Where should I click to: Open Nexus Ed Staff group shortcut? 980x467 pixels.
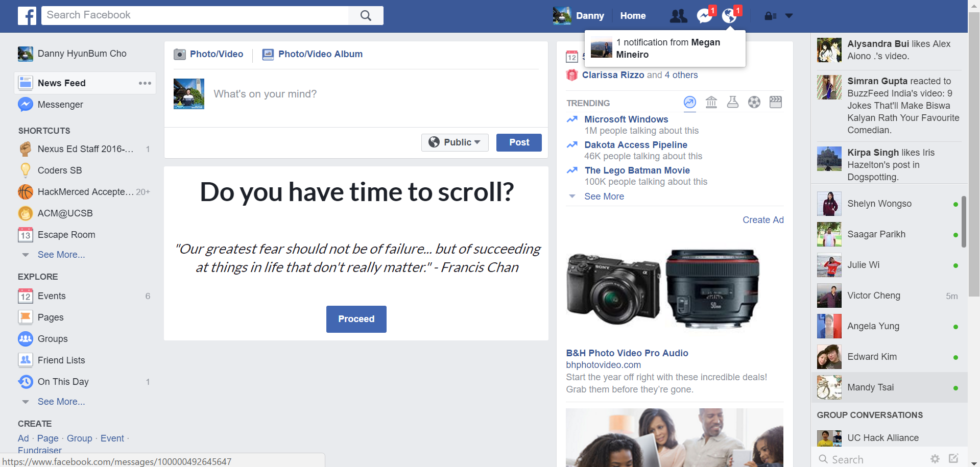pos(85,149)
